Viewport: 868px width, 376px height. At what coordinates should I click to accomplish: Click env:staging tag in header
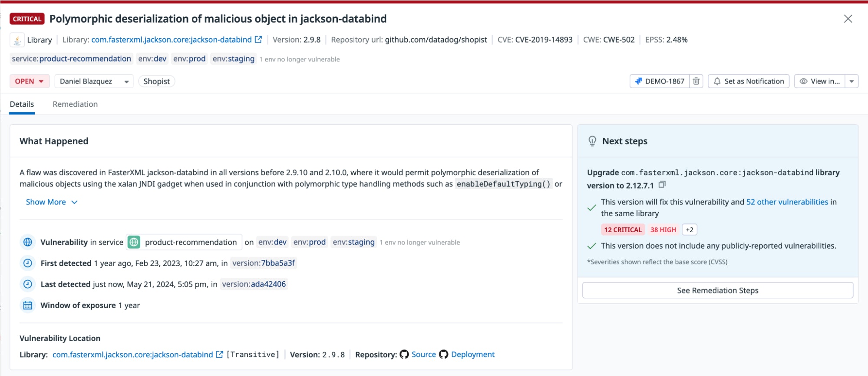(x=234, y=59)
